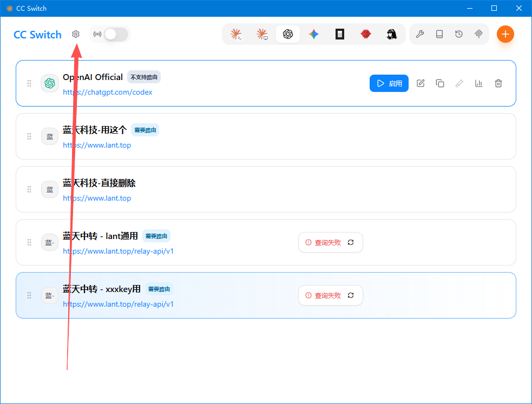
Task: Open relay-api link under 蓝天中转 - xxxkey用
Action: coord(118,304)
